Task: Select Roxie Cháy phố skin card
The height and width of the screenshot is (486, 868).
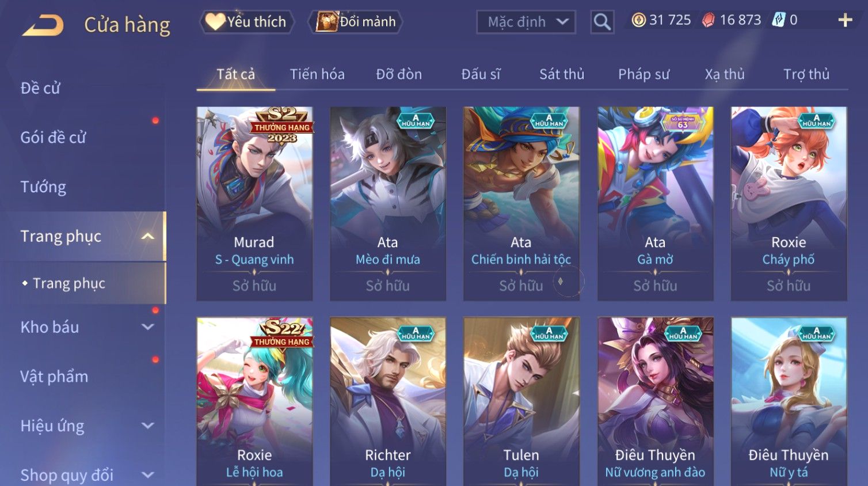Action: tap(789, 203)
